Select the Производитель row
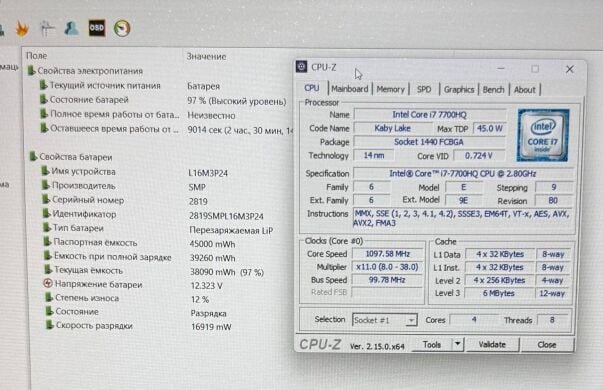 (79, 186)
